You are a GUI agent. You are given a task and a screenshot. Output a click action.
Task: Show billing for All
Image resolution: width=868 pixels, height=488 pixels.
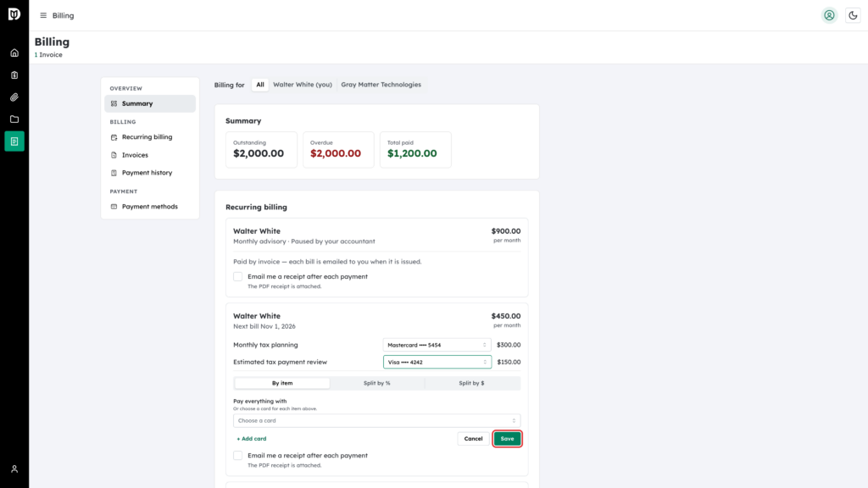tap(260, 85)
